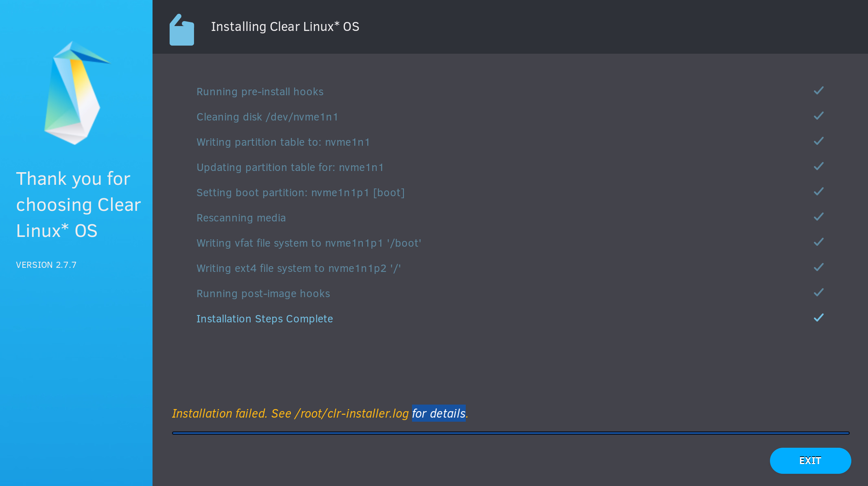The width and height of the screenshot is (868, 486).
Task: Click 'Thank you for choosing Clear Linux' text
Action: (78, 205)
